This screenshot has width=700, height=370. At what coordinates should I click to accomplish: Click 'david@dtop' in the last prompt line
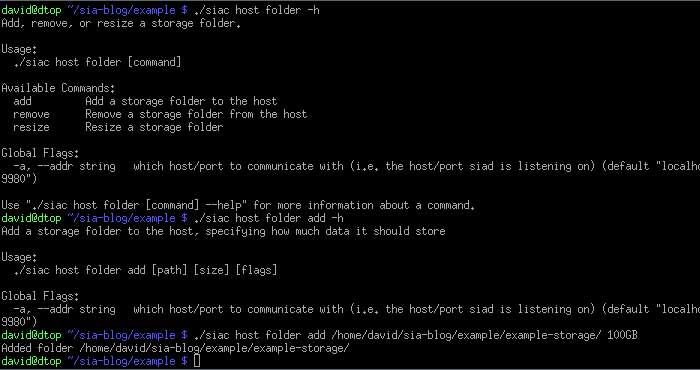[x=31, y=361]
